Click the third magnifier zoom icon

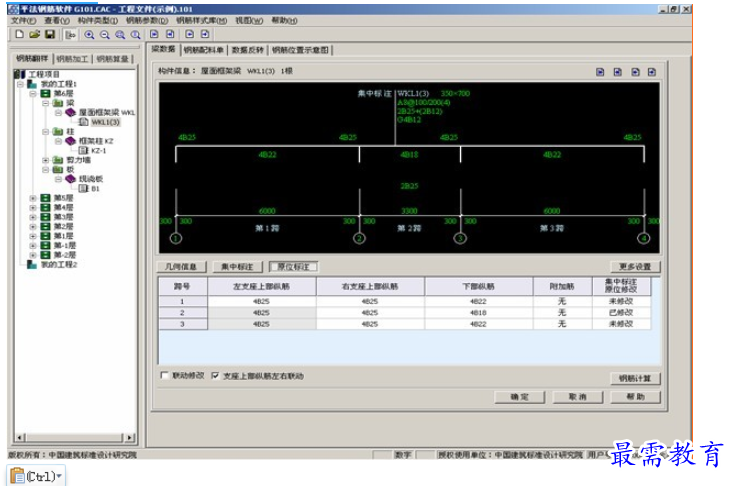(120, 35)
